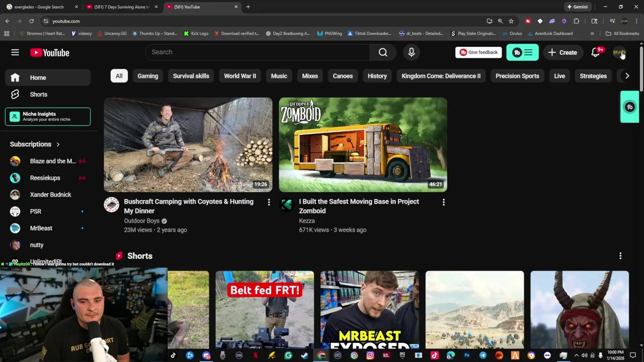
Task: Open the zoom magnifier in the address bar
Action: tap(500, 21)
